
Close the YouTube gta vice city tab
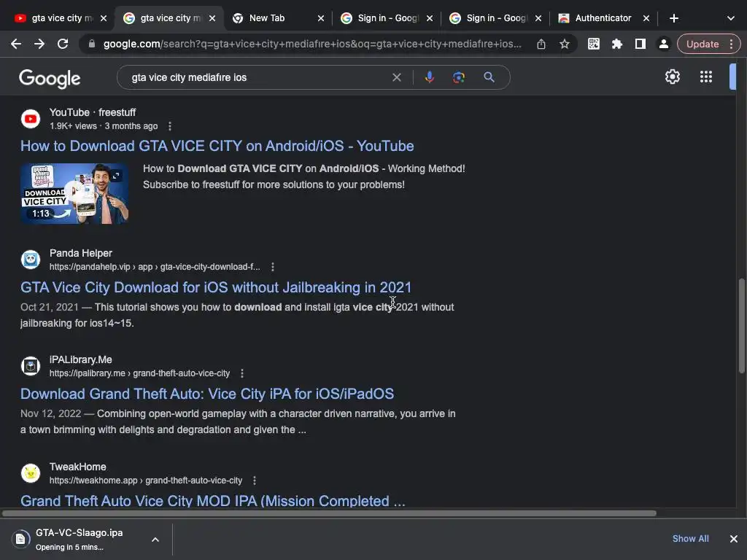tap(104, 18)
